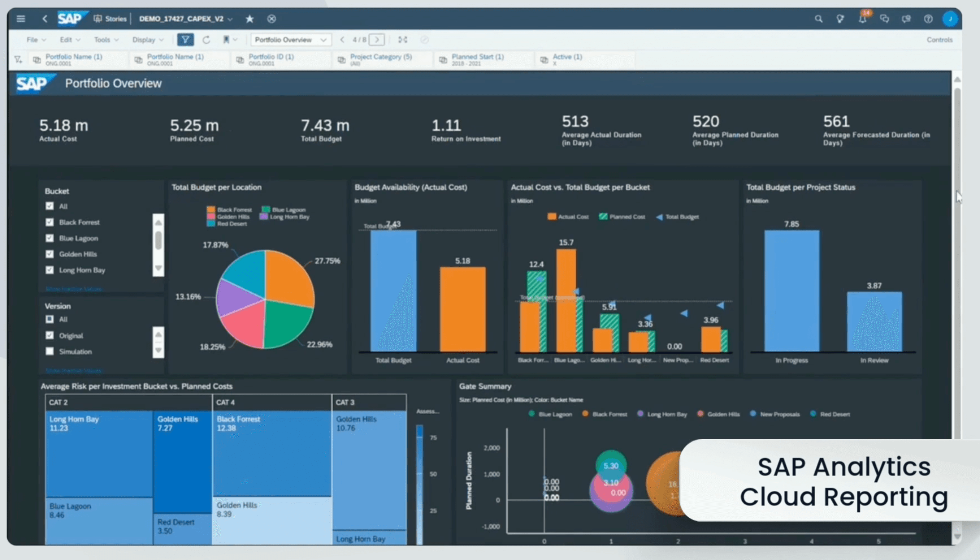This screenshot has width=980, height=560.
Task: Open the File menu
Action: click(36, 40)
